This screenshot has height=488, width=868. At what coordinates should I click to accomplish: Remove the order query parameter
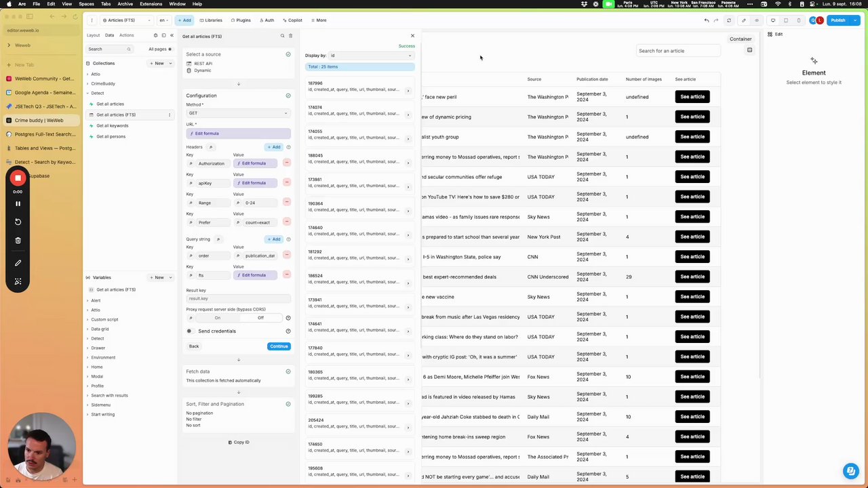point(287,256)
